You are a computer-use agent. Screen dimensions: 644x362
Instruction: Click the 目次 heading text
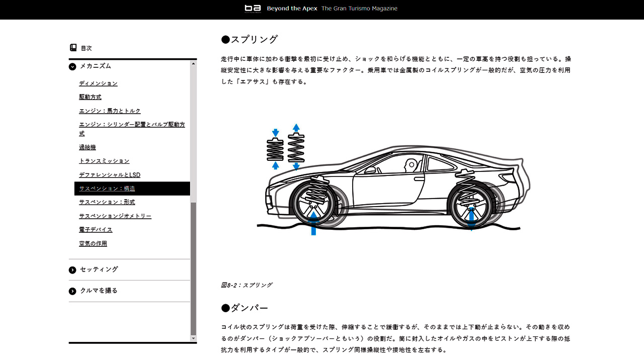point(86,48)
